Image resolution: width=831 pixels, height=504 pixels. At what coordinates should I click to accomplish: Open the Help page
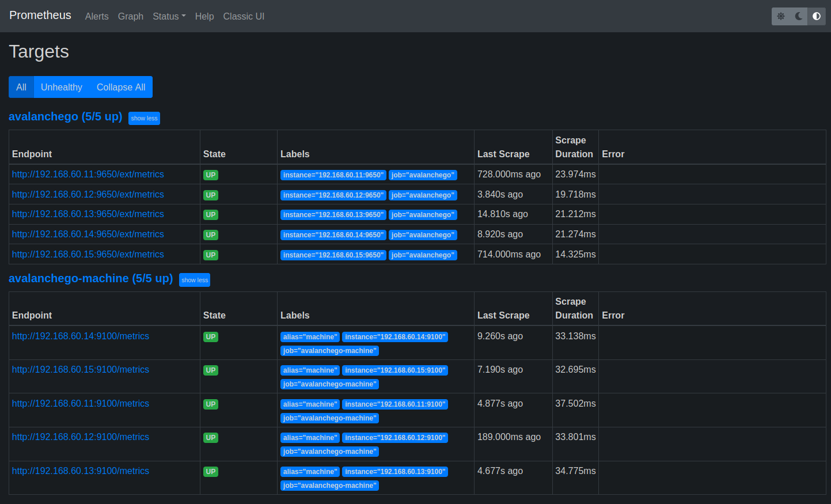point(204,16)
